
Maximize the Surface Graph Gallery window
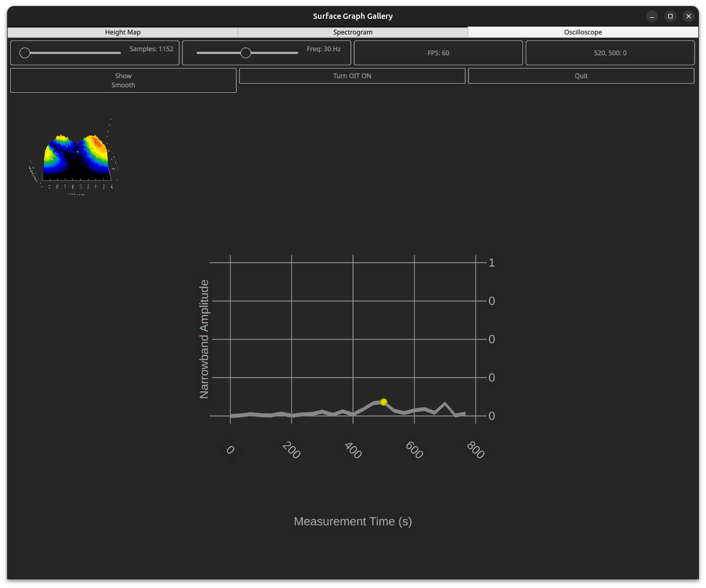[670, 16]
